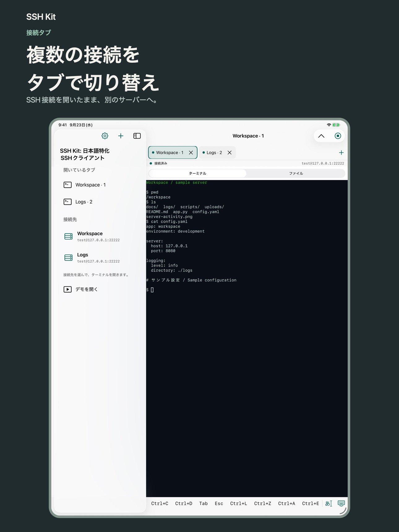Click the test@127.0.0.1:22222 status text
This screenshot has height=532, width=399.
coord(323,163)
